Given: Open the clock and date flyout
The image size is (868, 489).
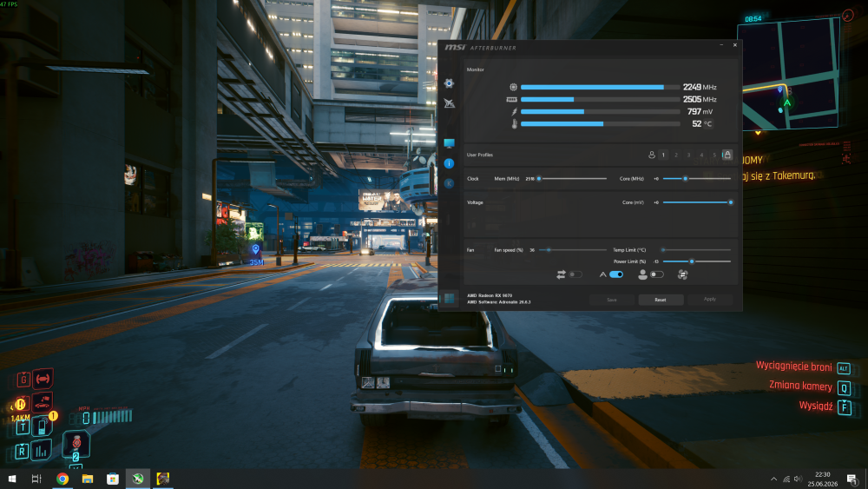Looking at the screenshot, I should pyautogui.click(x=823, y=479).
